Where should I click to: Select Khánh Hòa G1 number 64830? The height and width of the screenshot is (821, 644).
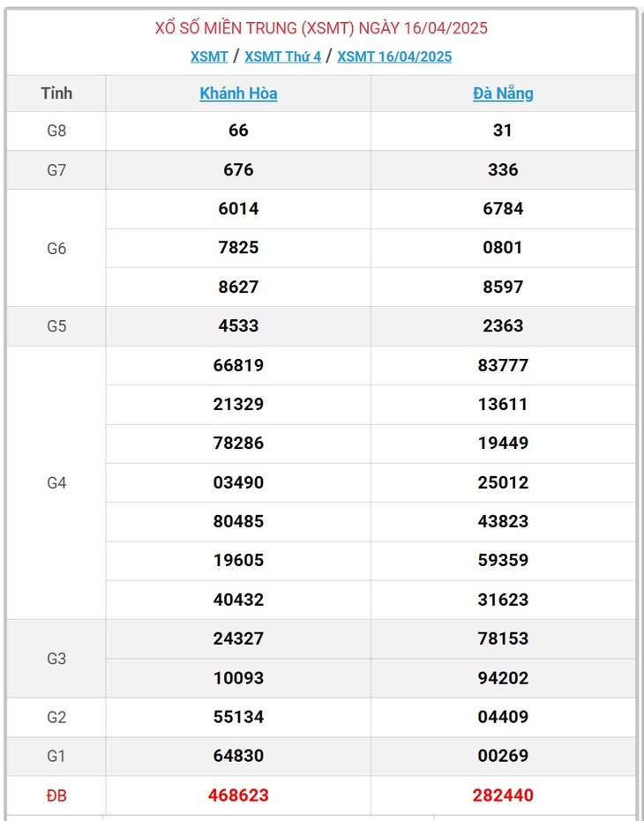pyautogui.click(x=238, y=756)
